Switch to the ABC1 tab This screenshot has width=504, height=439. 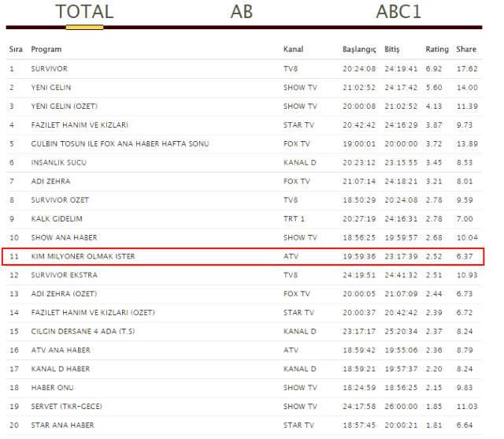pos(398,12)
